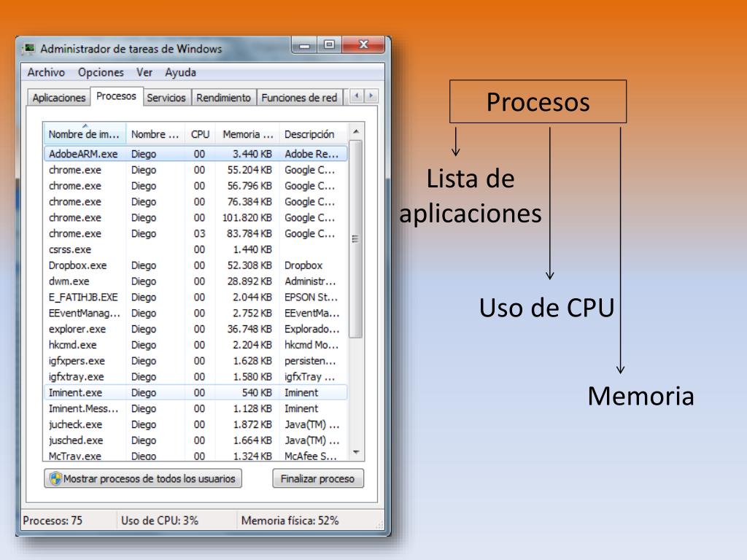Select the Dropbox.exe process
The width and height of the screenshot is (747, 560).
196,265
